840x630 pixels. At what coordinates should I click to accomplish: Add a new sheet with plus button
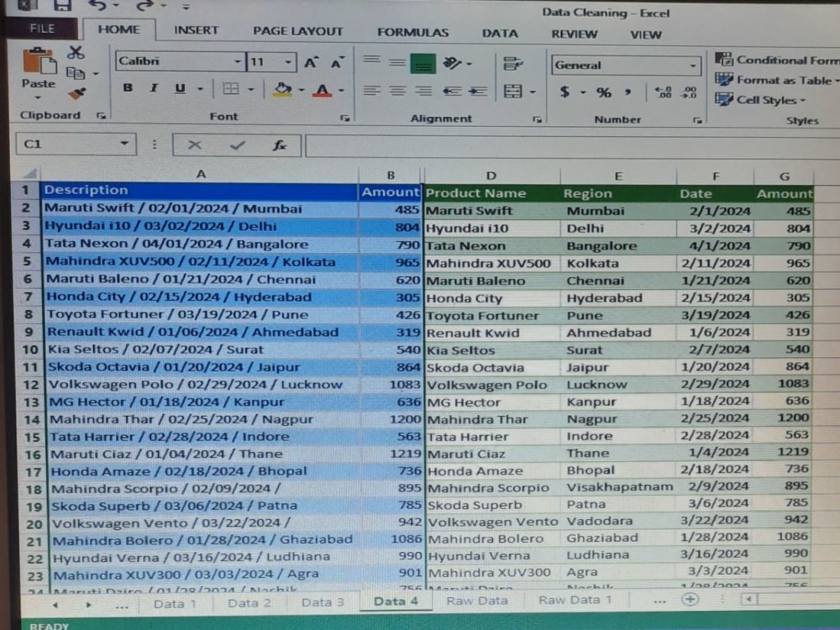click(690, 600)
